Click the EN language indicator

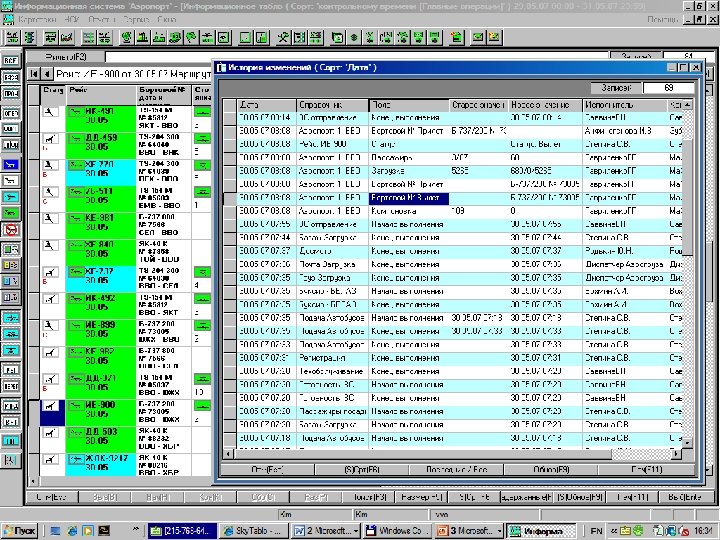click(x=596, y=531)
